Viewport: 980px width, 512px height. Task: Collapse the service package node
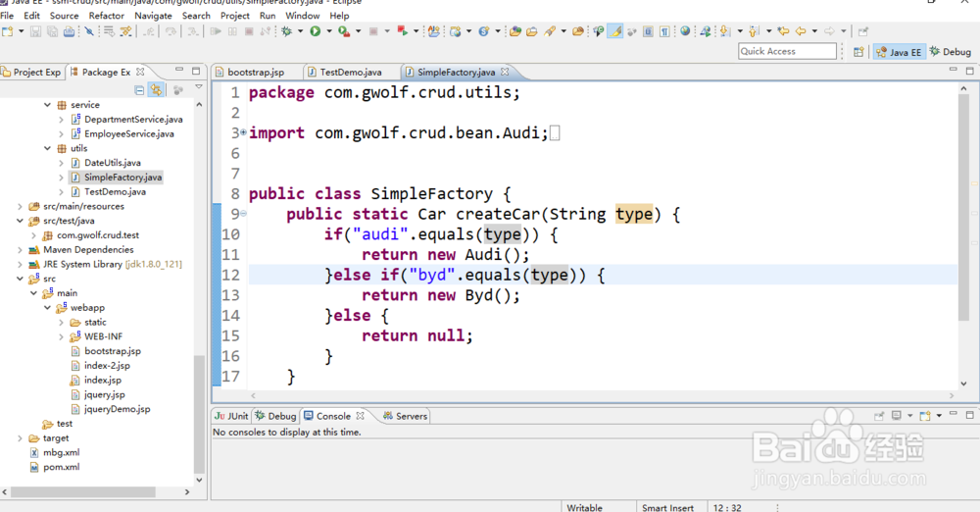(x=47, y=105)
